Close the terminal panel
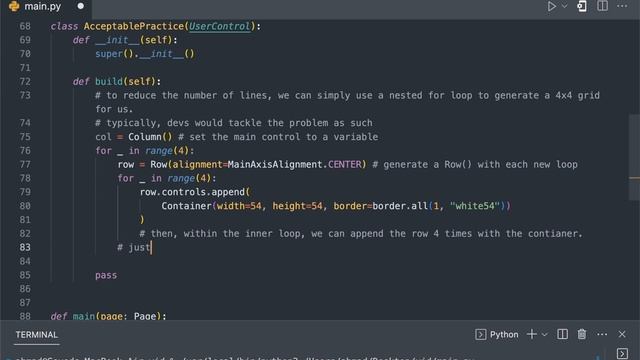Viewport: 640px width, 360px height. 622,335
